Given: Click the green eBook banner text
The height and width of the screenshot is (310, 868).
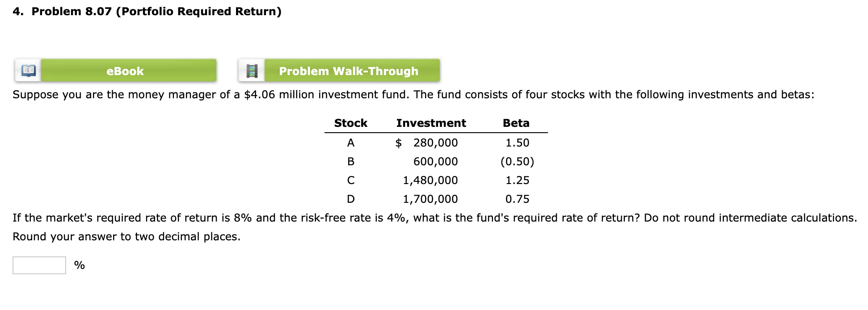Looking at the screenshot, I should click(x=125, y=71).
